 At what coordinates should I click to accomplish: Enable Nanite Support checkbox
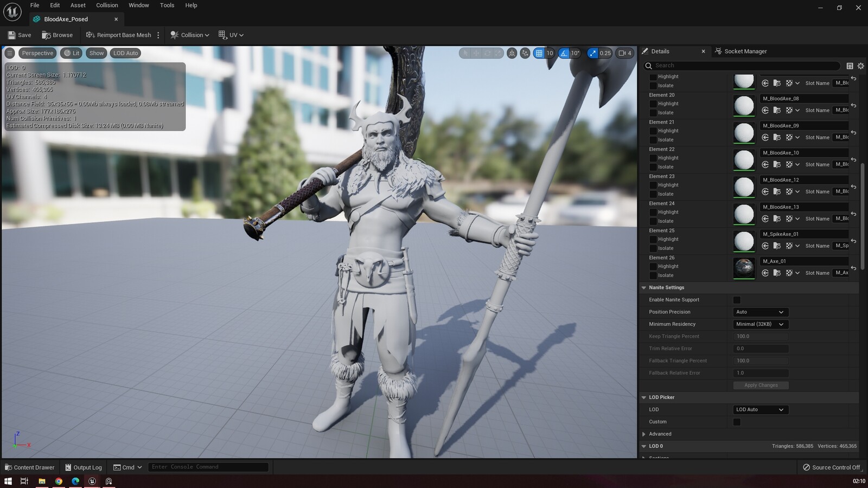click(737, 300)
